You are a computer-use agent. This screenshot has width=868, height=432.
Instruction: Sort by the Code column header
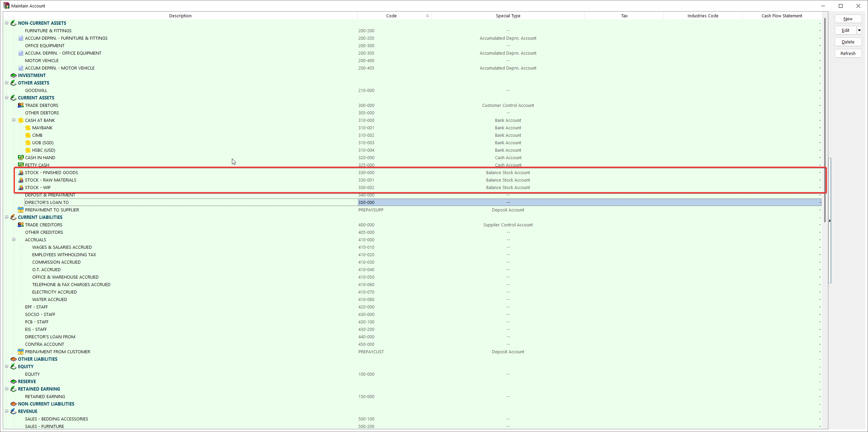(391, 16)
